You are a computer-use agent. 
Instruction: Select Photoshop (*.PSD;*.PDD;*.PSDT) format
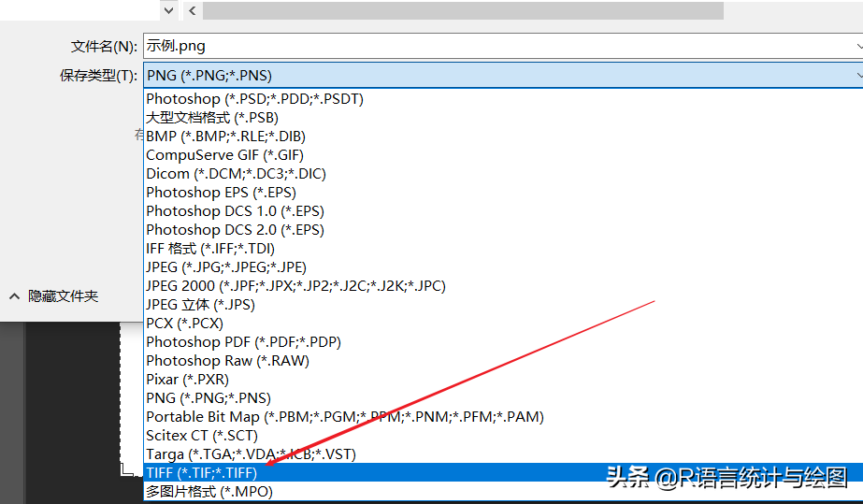[x=503, y=99]
